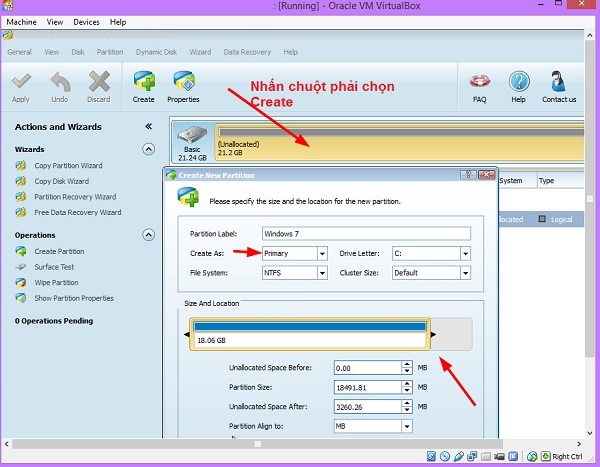Click the Help question mark icon
The image size is (600, 467).
click(x=519, y=81)
